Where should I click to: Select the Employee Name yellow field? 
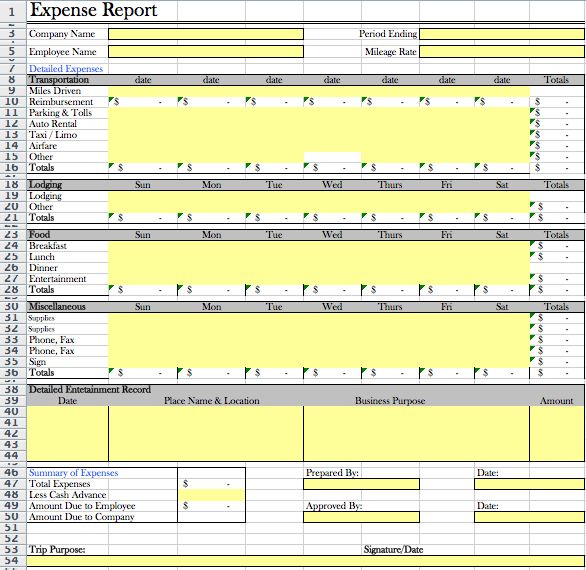(206, 52)
